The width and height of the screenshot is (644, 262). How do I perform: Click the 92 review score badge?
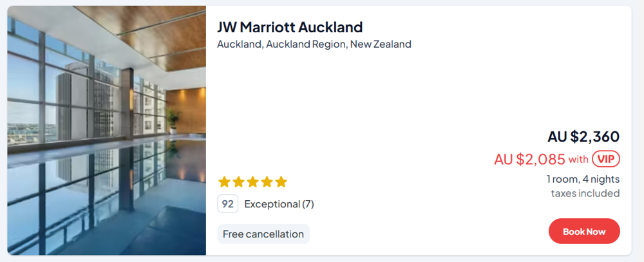[x=228, y=204]
